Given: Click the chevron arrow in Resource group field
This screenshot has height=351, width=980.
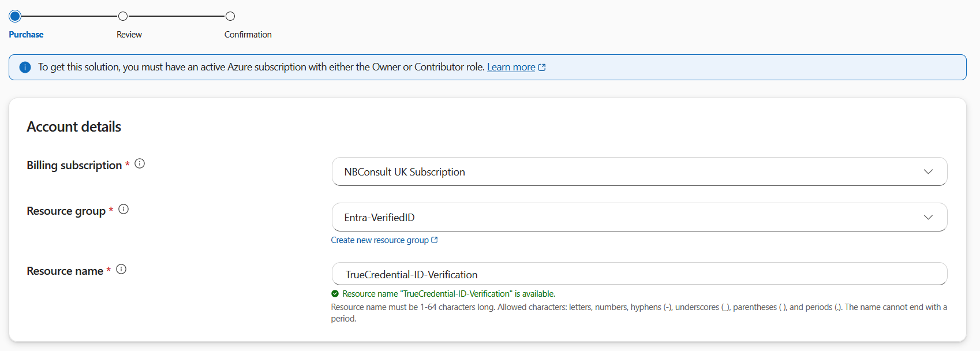Looking at the screenshot, I should 928,218.
